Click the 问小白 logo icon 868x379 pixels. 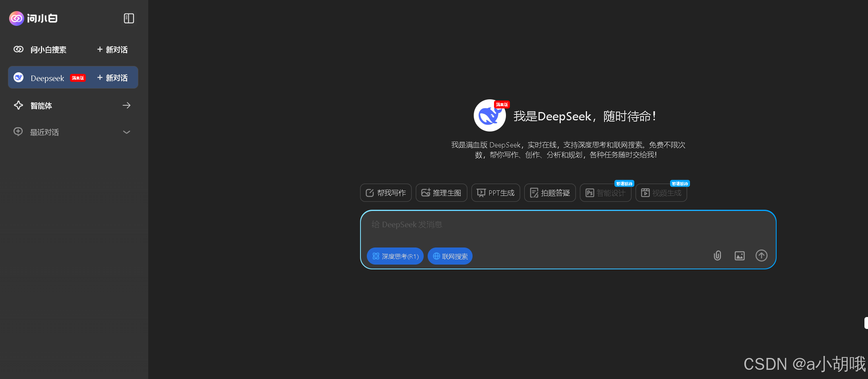17,18
